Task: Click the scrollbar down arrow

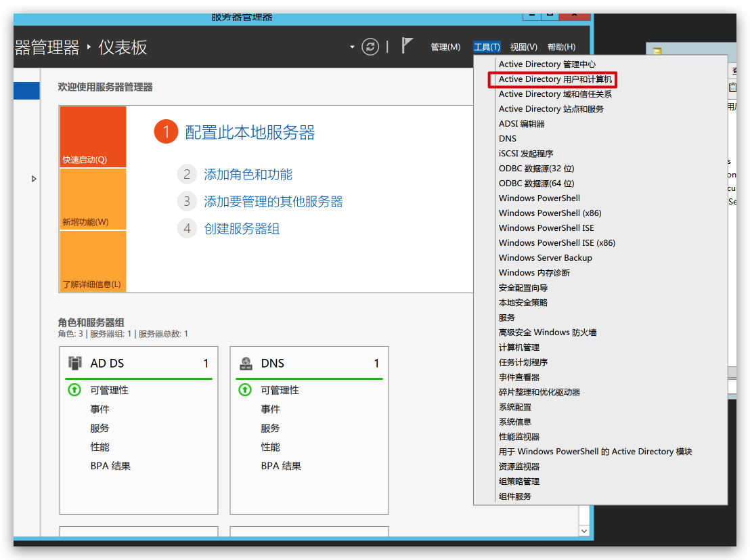Action: pos(585,531)
